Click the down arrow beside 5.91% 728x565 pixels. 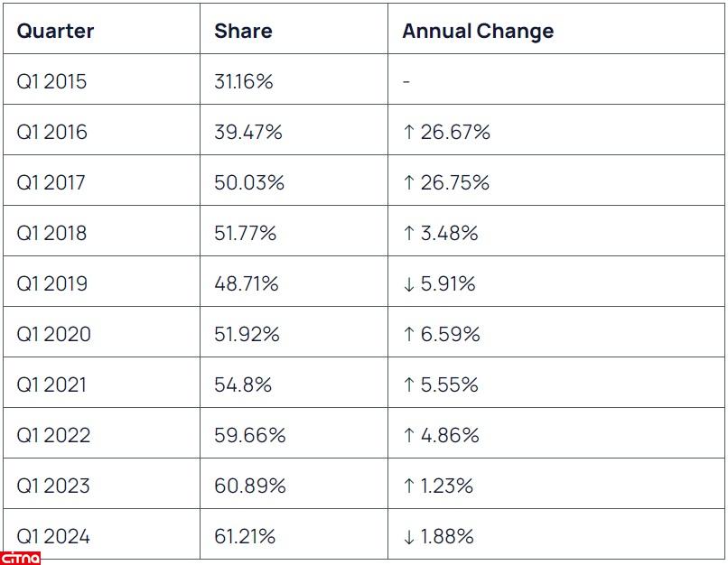tap(408, 284)
